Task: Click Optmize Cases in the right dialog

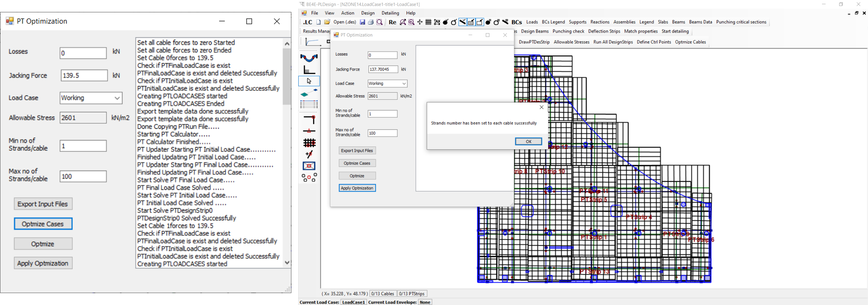Action: 357,163
